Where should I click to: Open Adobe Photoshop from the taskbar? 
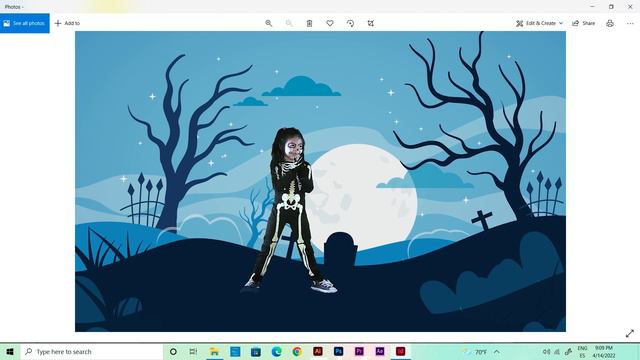(338, 351)
